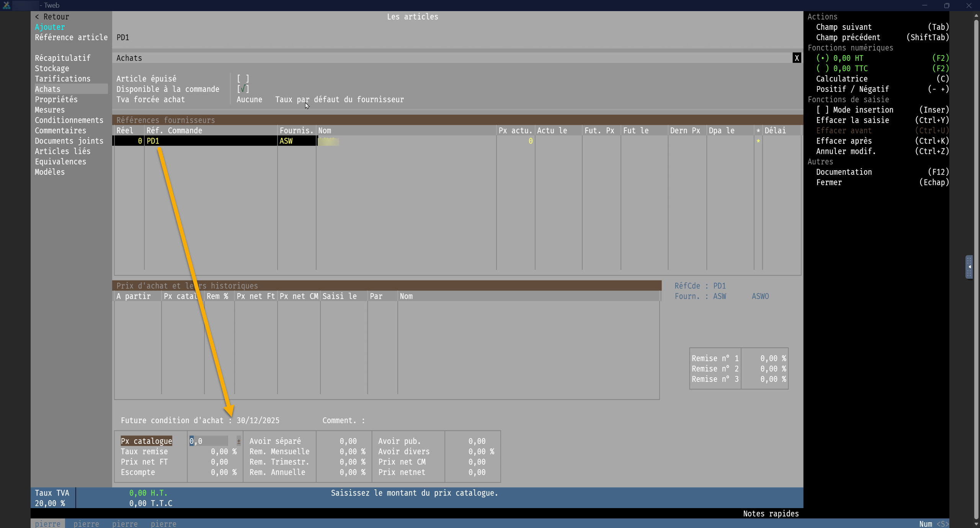980x528 pixels.
Task: Toggle Disponible à la commande checkbox
Action: pos(243,89)
